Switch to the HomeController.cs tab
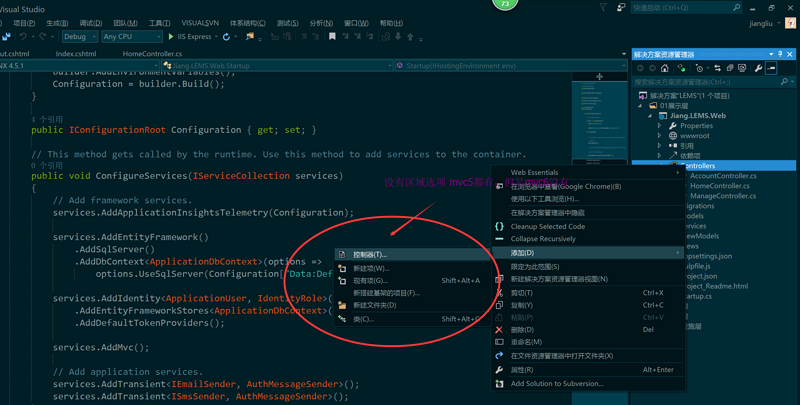 click(x=152, y=54)
